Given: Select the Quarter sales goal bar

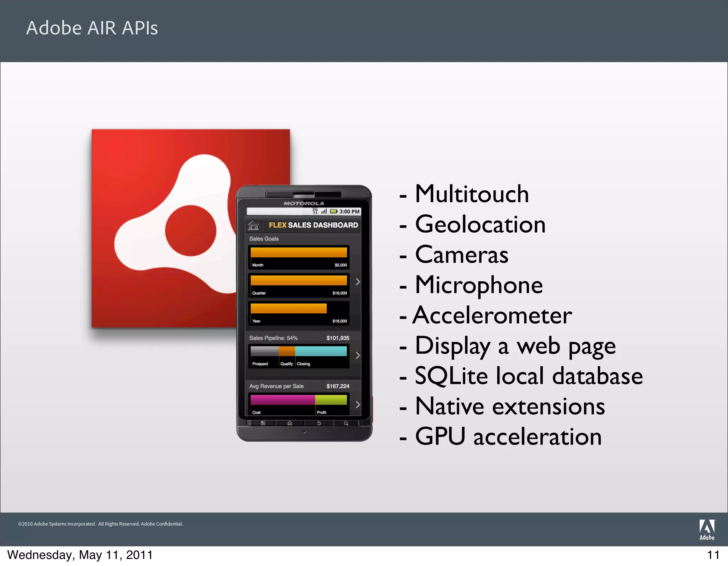Looking at the screenshot, I should tap(299, 280).
